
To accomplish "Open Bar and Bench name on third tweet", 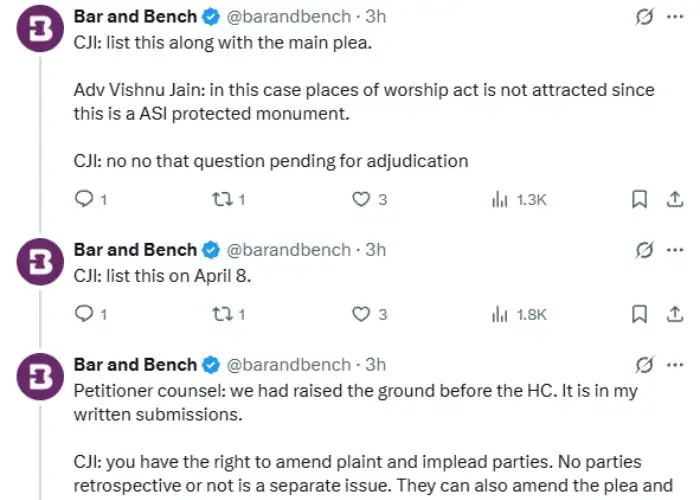I will [135, 365].
